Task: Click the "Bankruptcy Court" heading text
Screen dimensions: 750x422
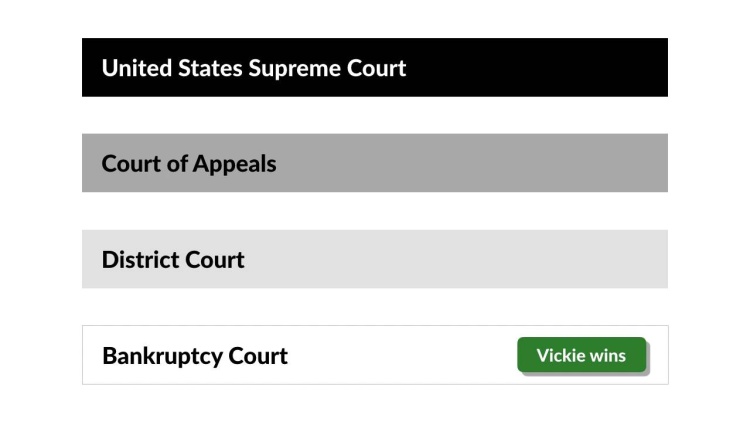Action: point(195,356)
